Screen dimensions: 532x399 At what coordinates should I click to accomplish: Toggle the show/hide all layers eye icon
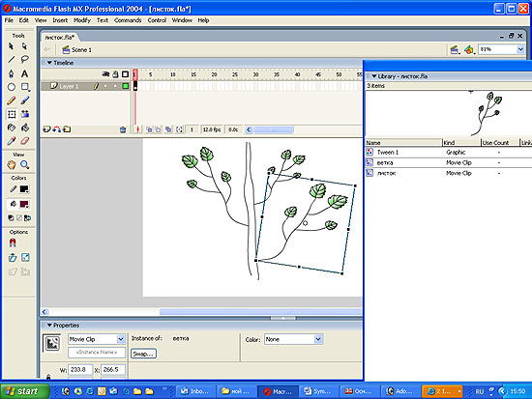click(x=105, y=74)
